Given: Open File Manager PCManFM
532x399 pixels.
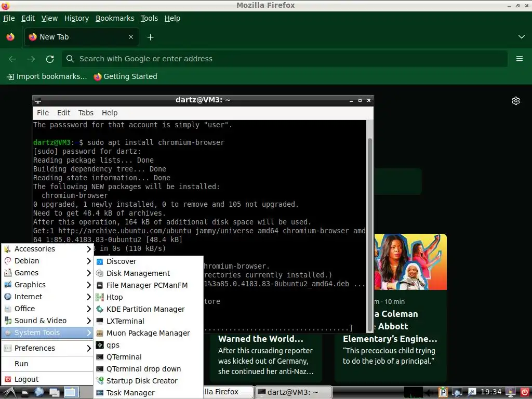Looking at the screenshot, I should (148, 285).
